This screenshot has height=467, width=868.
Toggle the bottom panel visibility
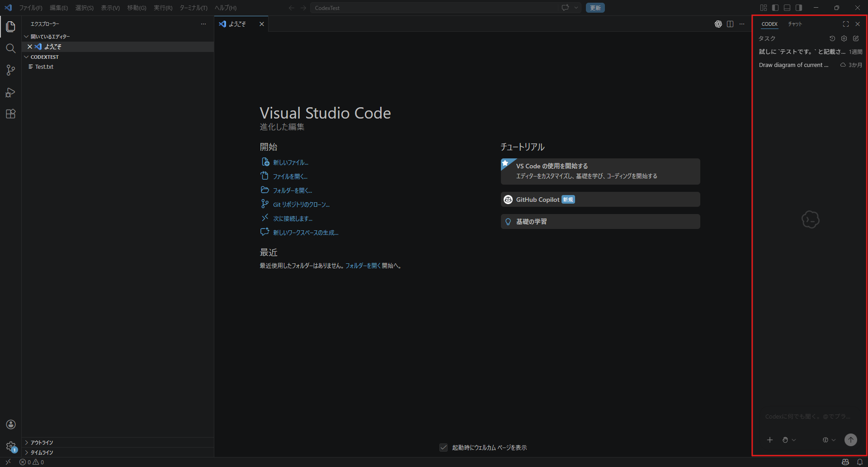[787, 8]
